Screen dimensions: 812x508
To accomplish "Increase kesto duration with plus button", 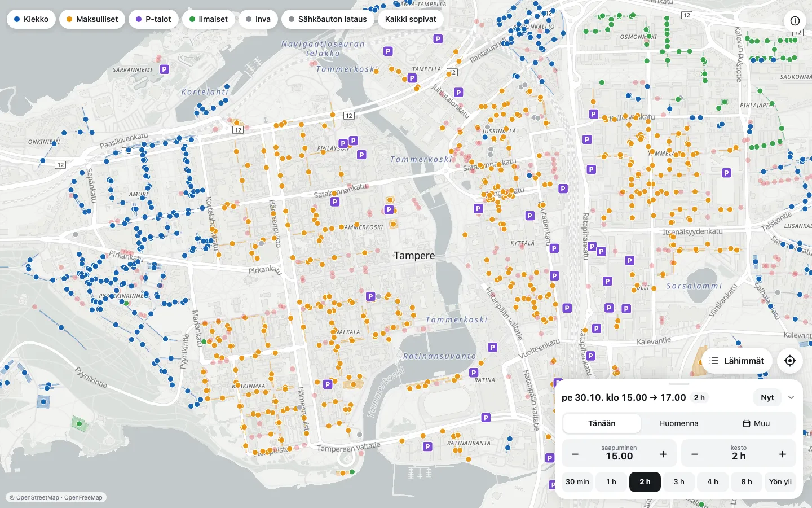I will (783, 454).
